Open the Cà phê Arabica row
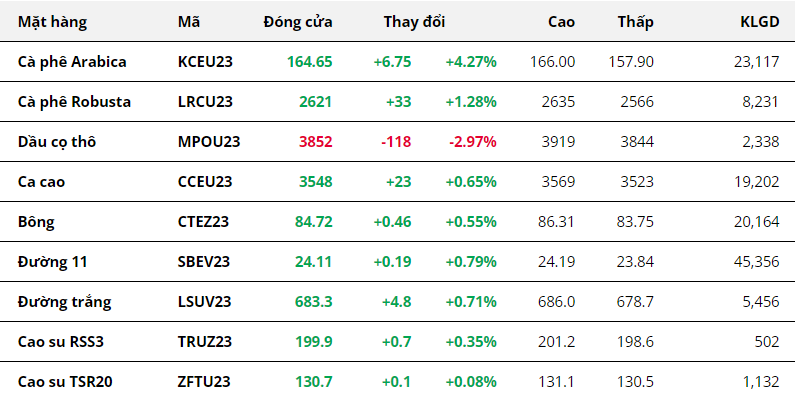795x401 pixels. click(x=72, y=62)
